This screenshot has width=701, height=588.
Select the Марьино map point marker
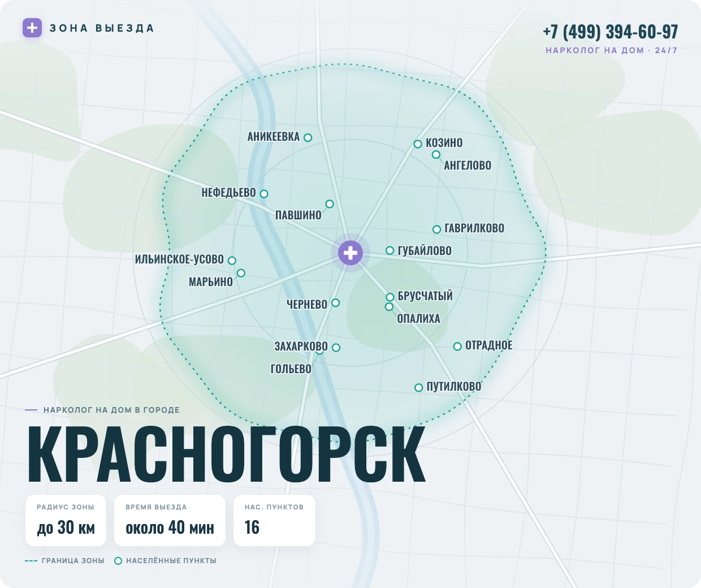pyautogui.click(x=241, y=273)
